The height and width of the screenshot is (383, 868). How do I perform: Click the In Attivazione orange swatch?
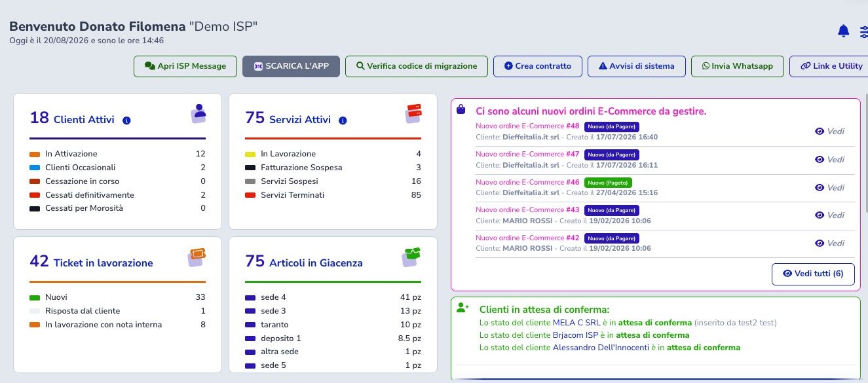35,155
